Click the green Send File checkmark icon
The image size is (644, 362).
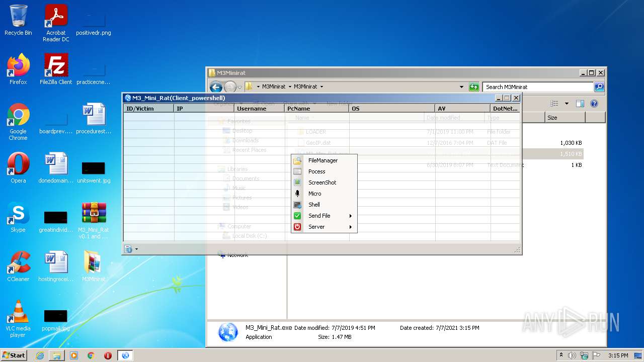click(x=297, y=216)
